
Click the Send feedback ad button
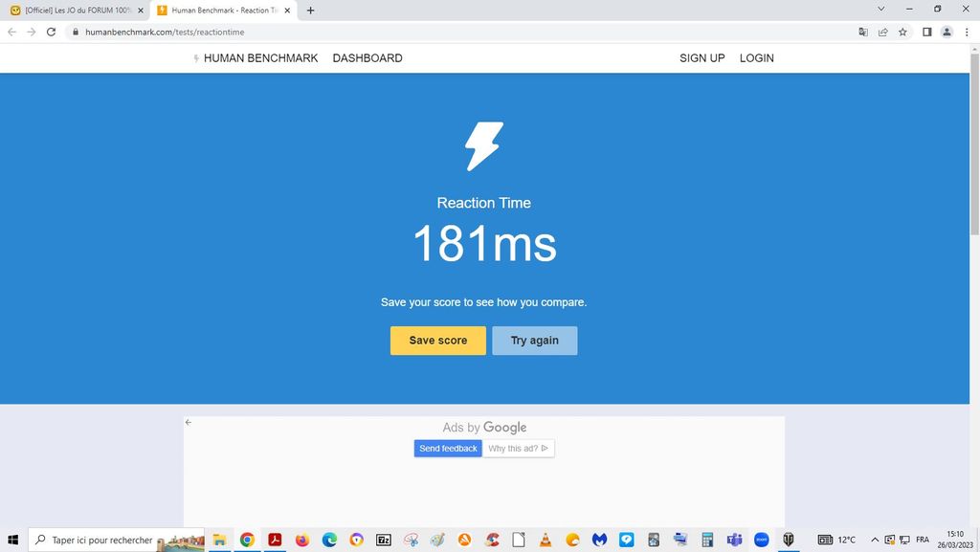(x=448, y=449)
